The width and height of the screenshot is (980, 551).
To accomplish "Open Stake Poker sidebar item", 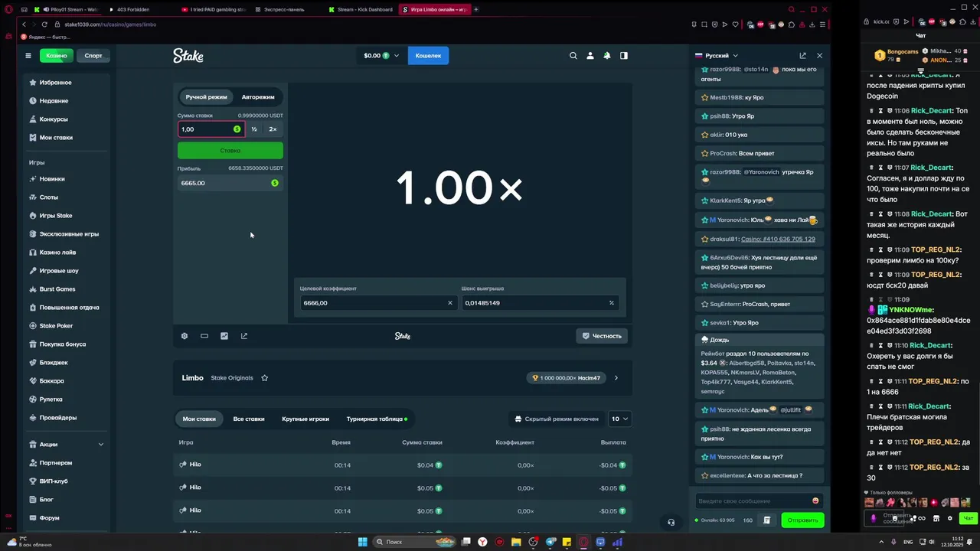I will pos(56,325).
